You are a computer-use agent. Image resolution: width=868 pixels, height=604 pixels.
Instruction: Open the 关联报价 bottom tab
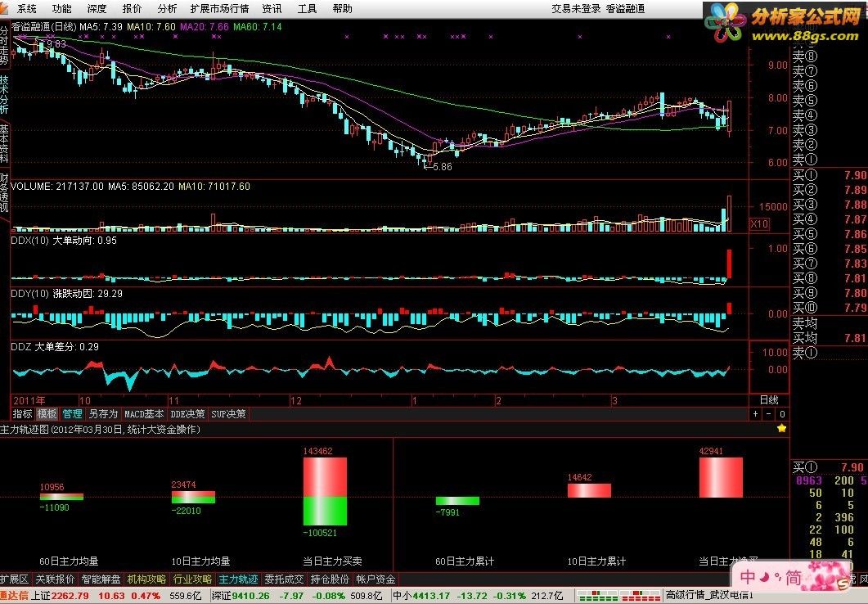tap(55, 579)
